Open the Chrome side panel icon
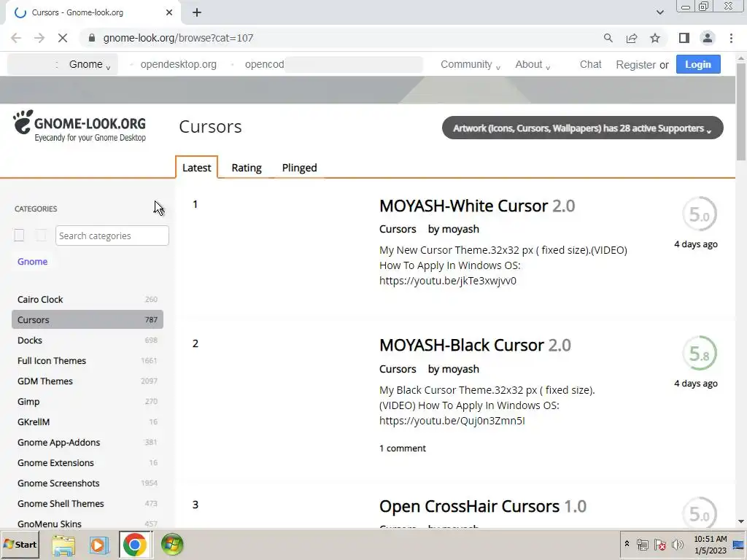Viewport: 747px width, 560px height. (x=684, y=38)
